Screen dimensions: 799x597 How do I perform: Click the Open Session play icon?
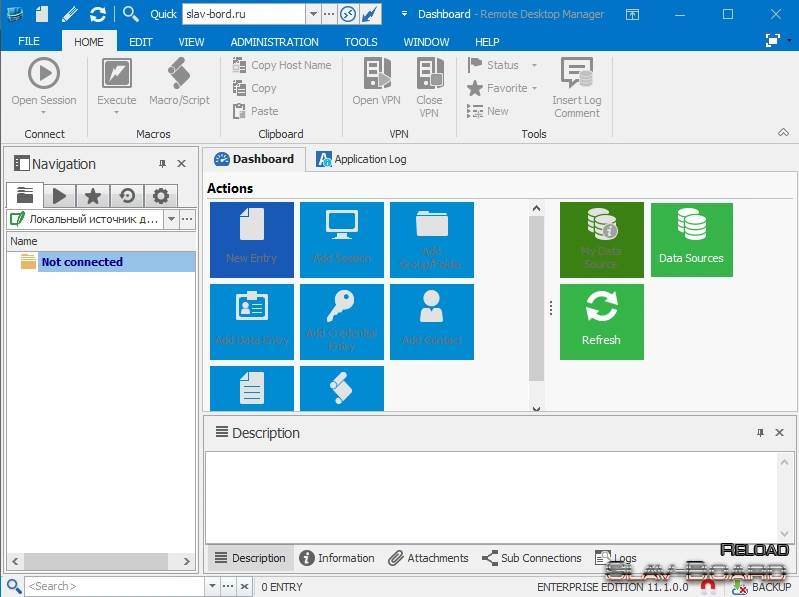44,73
